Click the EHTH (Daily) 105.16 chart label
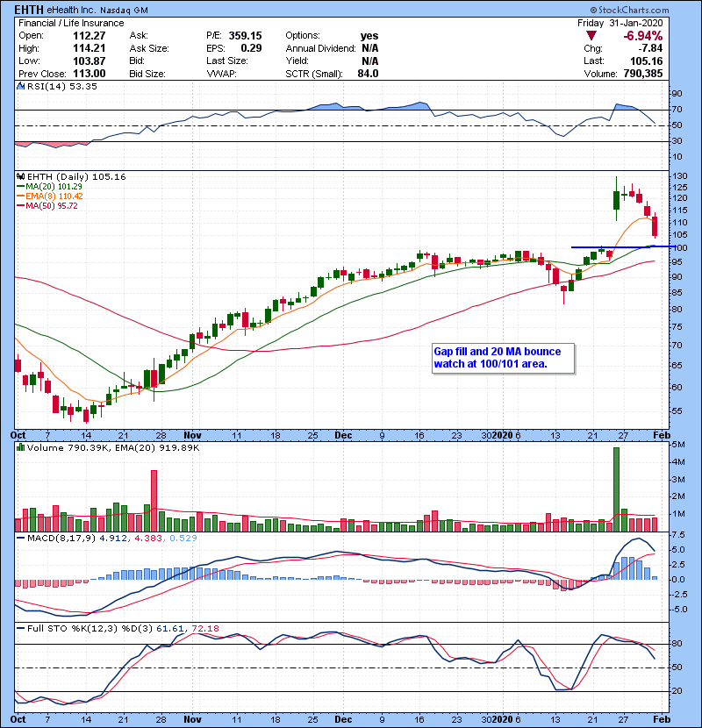 [76, 176]
